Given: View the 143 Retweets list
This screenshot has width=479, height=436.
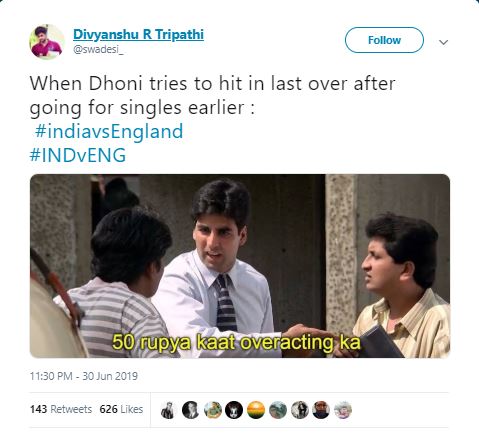Looking at the screenshot, I should coord(61,409).
